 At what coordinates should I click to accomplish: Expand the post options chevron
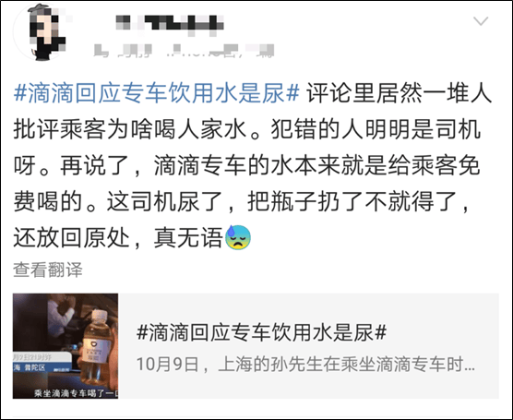481,21
